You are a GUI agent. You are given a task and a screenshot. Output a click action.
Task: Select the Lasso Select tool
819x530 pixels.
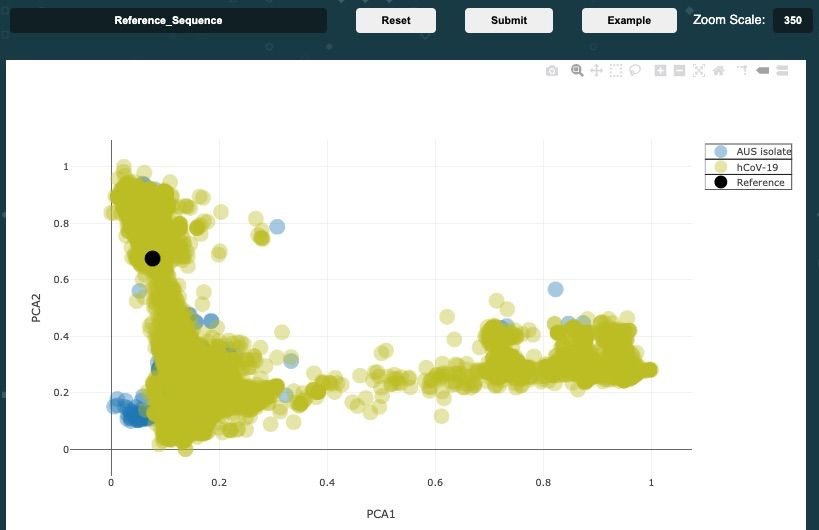[x=635, y=70]
